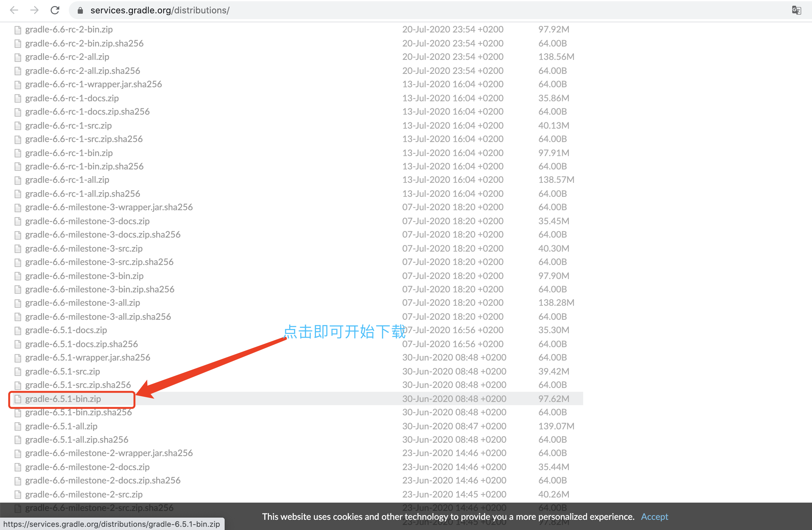Open gradle-6.6-milestone-2-docs.zip.sha256 link
The height and width of the screenshot is (530, 812).
pyautogui.click(x=103, y=480)
